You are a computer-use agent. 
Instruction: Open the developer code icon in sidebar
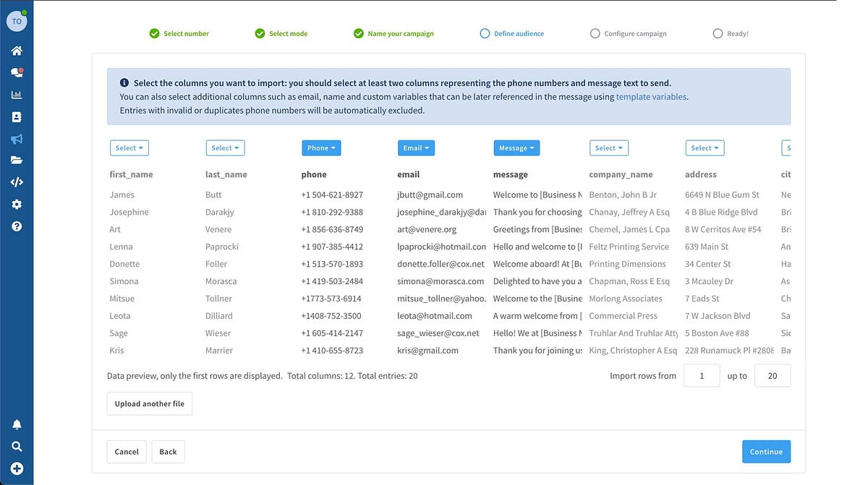pyautogui.click(x=17, y=182)
